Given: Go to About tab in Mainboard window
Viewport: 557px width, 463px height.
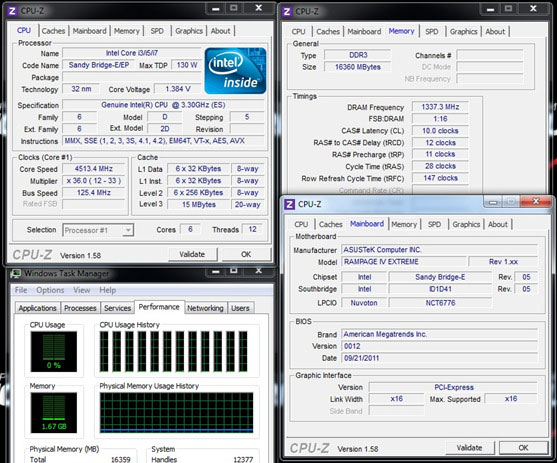Looking at the screenshot, I should tap(498, 224).
